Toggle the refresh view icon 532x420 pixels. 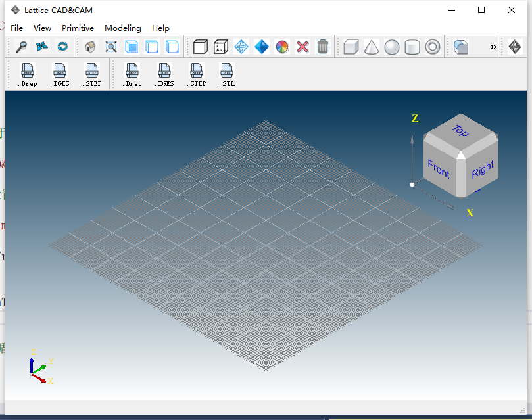pyautogui.click(x=62, y=47)
